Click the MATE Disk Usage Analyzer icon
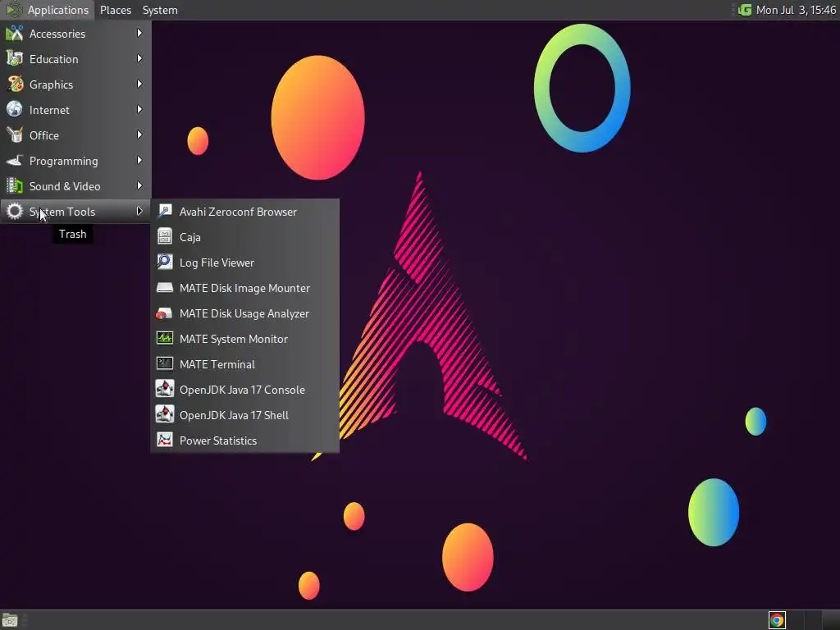Viewport: 840px width, 630px height. [x=164, y=313]
